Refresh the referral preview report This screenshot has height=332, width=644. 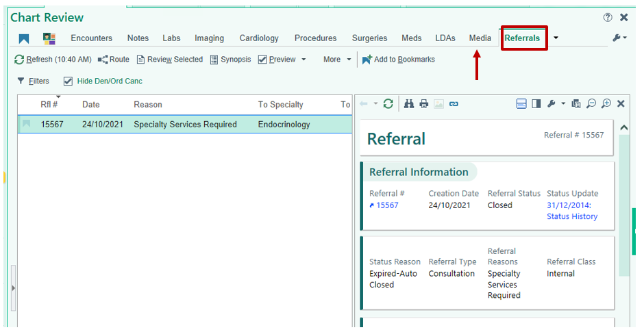(x=388, y=104)
